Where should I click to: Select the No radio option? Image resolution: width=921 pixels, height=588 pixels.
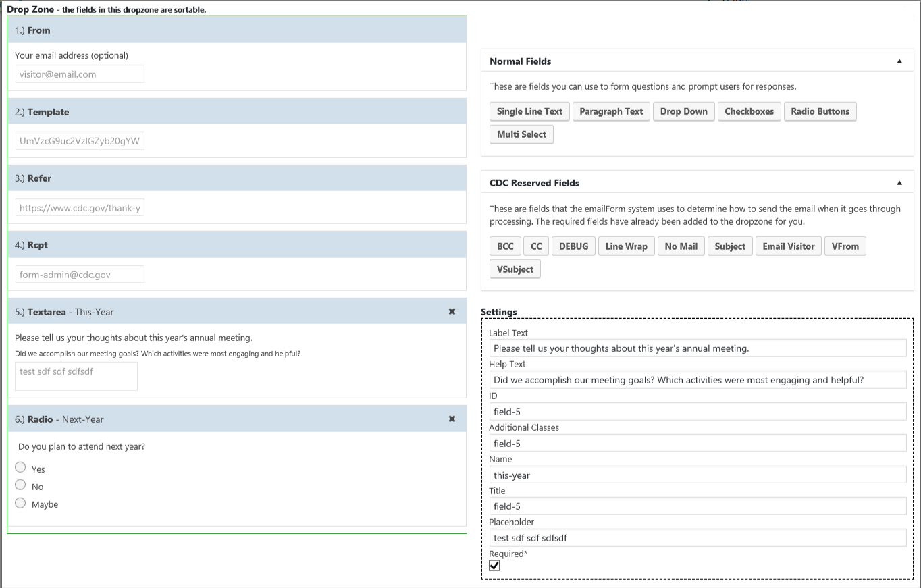[20, 485]
